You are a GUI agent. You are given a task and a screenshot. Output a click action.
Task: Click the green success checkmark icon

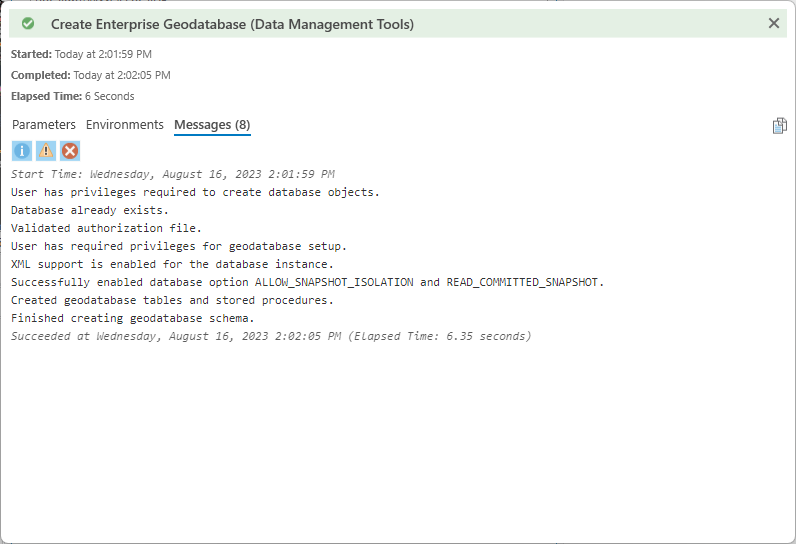click(28, 23)
